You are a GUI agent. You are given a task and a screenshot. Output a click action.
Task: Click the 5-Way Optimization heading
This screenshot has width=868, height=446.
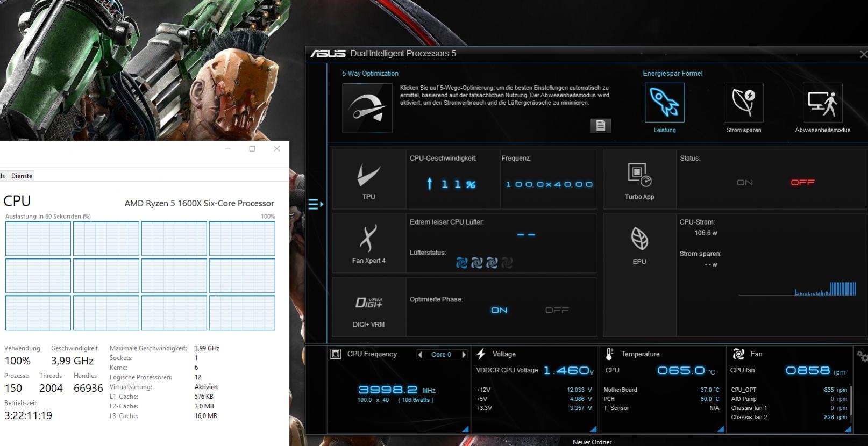370,74
